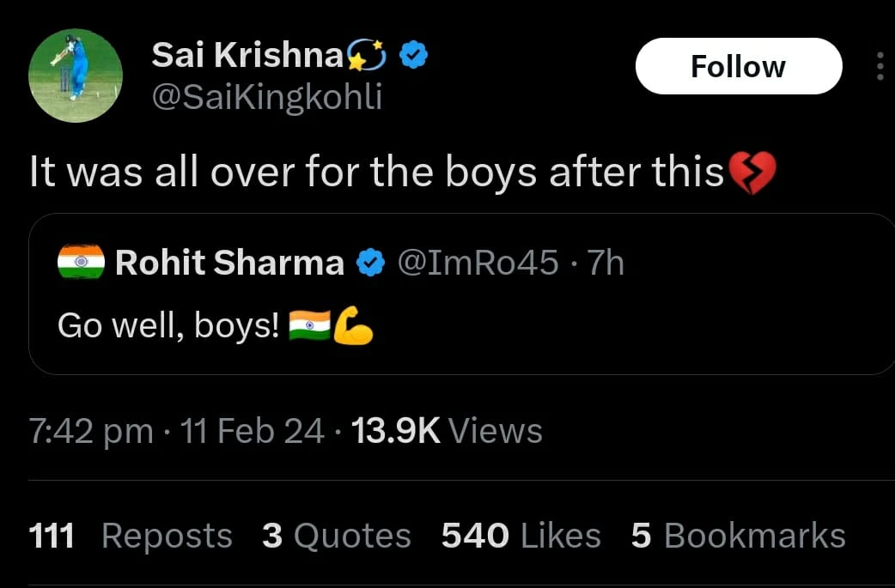Open Rohit Sharma's name in quoted tweet
Image resolution: width=895 pixels, height=588 pixels.
[x=229, y=263]
